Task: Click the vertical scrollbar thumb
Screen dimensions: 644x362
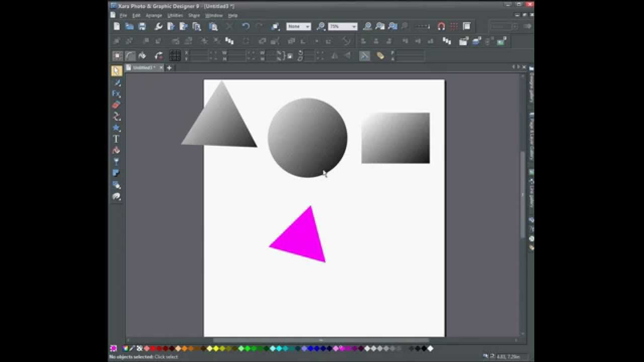Action: click(x=523, y=194)
